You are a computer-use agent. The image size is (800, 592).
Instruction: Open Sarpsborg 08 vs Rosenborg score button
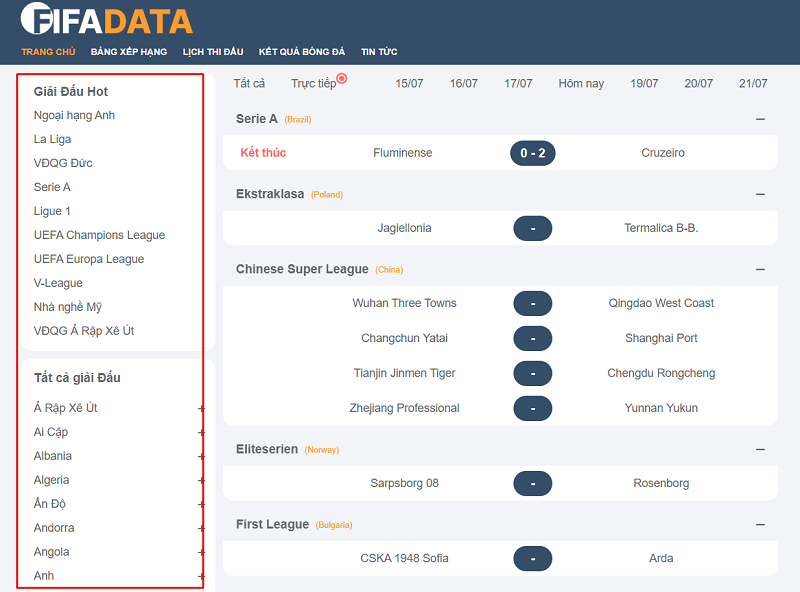pyautogui.click(x=533, y=483)
